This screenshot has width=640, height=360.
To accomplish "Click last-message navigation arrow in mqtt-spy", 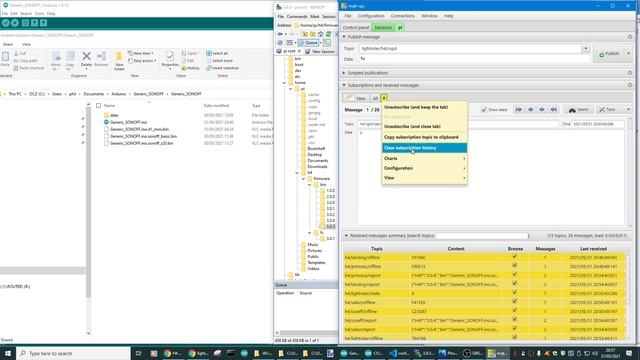I will (553, 109).
